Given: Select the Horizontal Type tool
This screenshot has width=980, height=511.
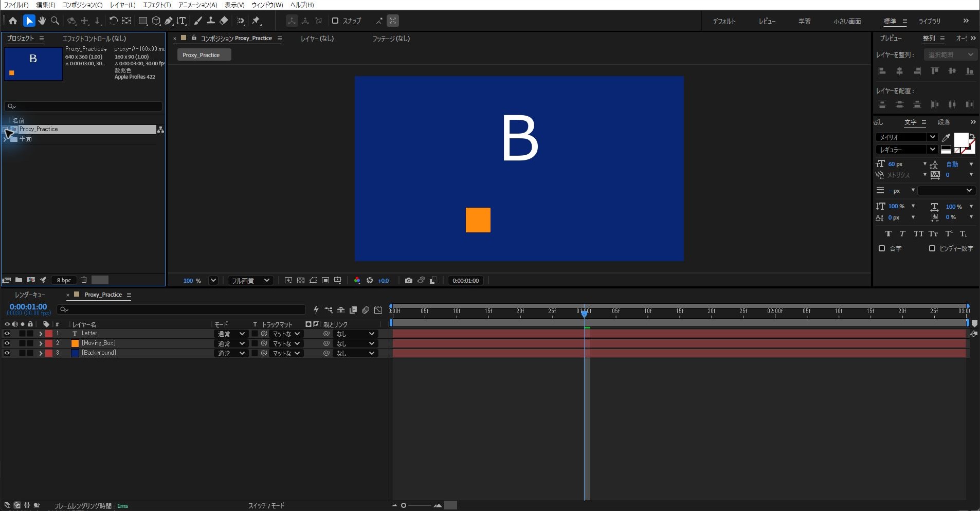Looking at the screenshot, I should coord(182,21).
